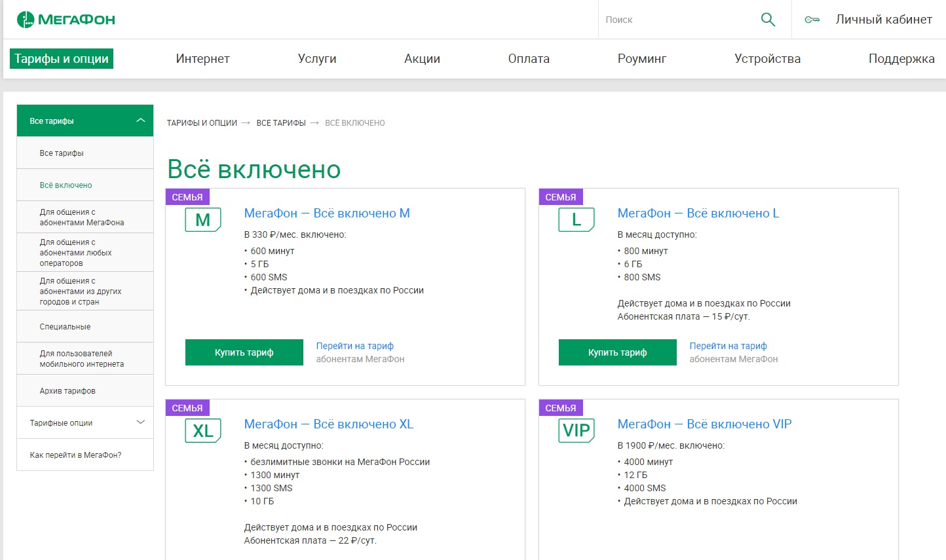Open the Акции menu
Viewport: 946px width, 560px height.
(422, 58)
